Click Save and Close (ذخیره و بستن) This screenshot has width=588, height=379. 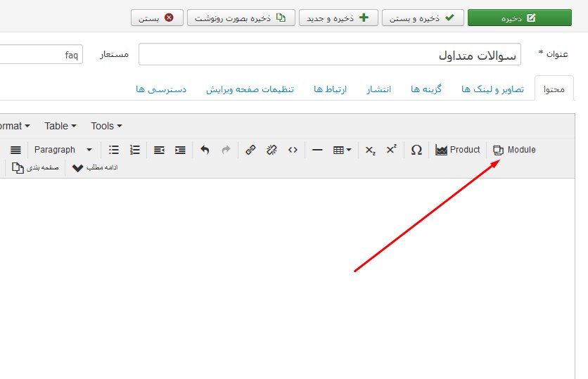pos(423,18)
